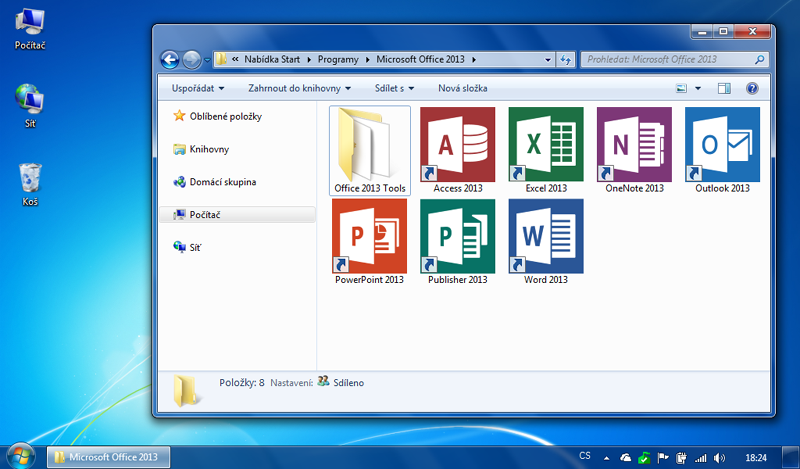Viewport: 800px width, 469px height.
Task: Open the Excel 2013 shortcut
Action: [546, 145]
